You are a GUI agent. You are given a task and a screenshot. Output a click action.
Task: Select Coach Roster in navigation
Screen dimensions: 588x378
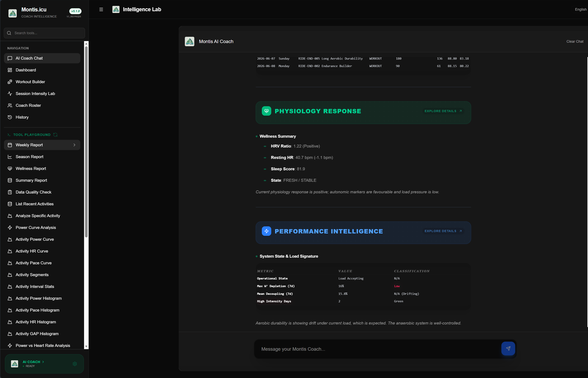42,105
